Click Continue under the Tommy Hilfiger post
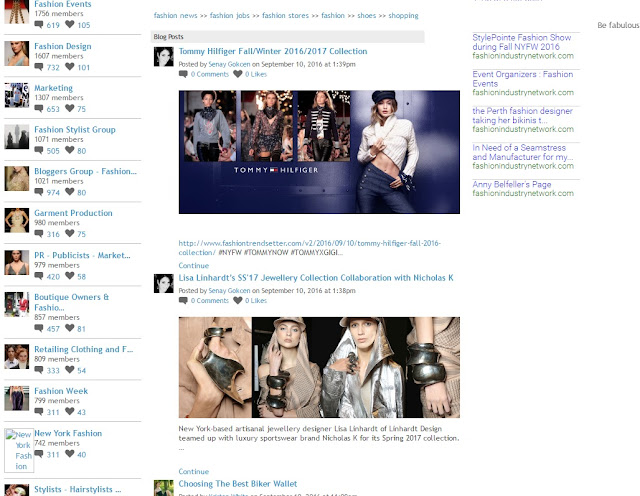The image size is (640, 496). tap(193, 265)
